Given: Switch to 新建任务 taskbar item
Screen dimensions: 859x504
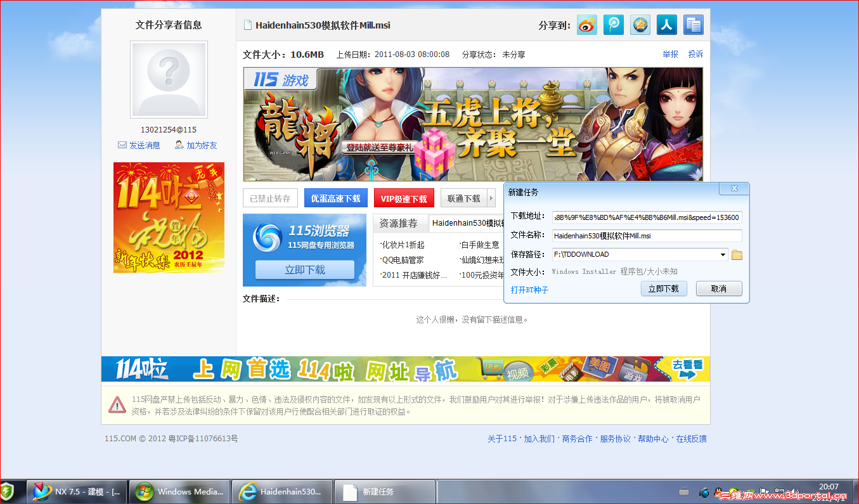Looking at the screenshot, I should [385, 491].
